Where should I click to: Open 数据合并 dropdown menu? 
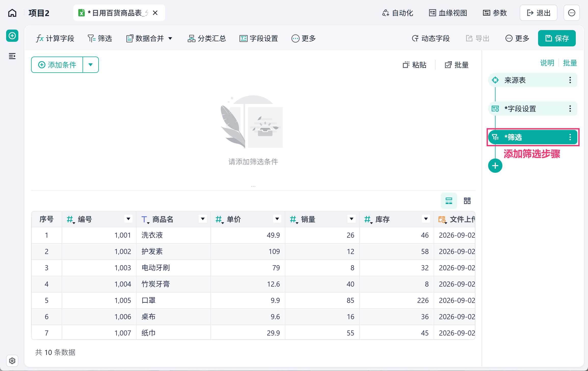click(149, 38)
